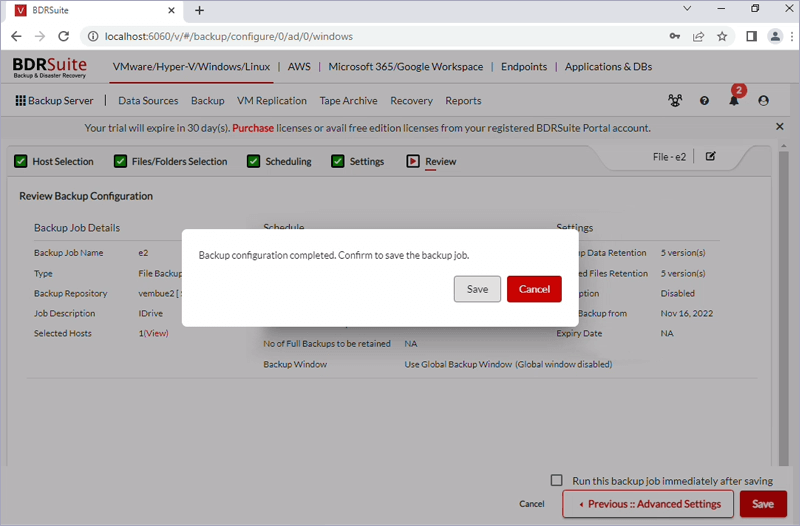Open the help question mark icon
800x526 pixels.
pos(704,101)
